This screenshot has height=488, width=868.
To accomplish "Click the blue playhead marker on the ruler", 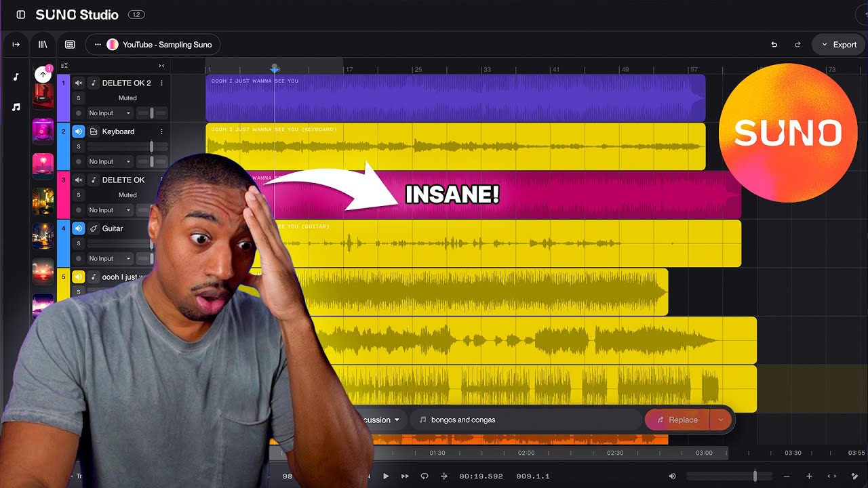I will 275,69.
